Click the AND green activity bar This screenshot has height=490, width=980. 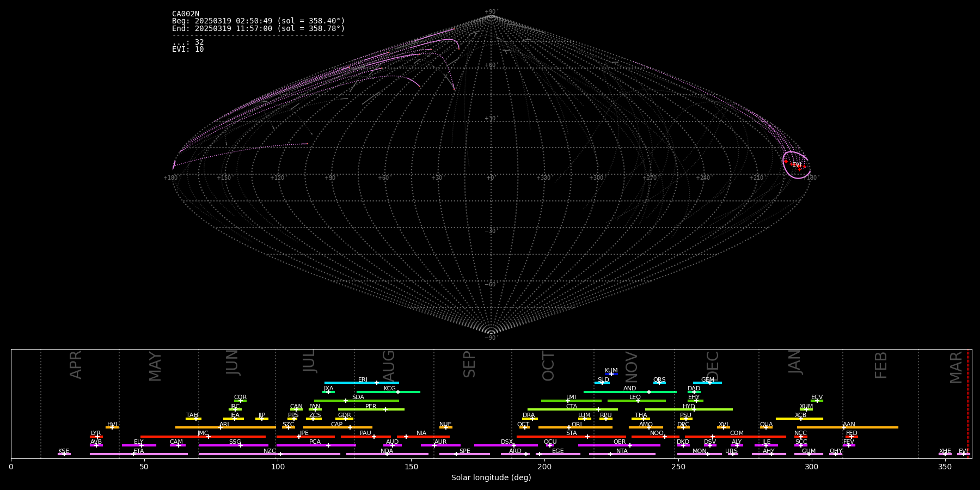pyautogui.click(x=630, y=391)
